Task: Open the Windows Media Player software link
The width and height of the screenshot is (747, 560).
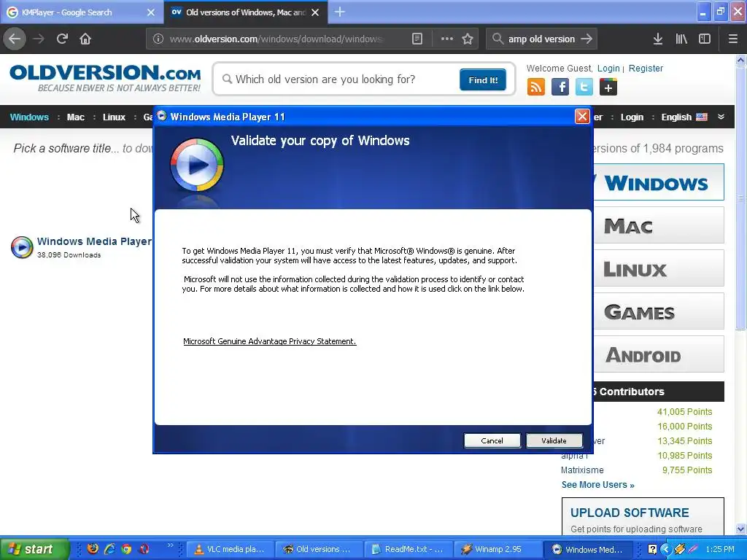Action: 94,241
